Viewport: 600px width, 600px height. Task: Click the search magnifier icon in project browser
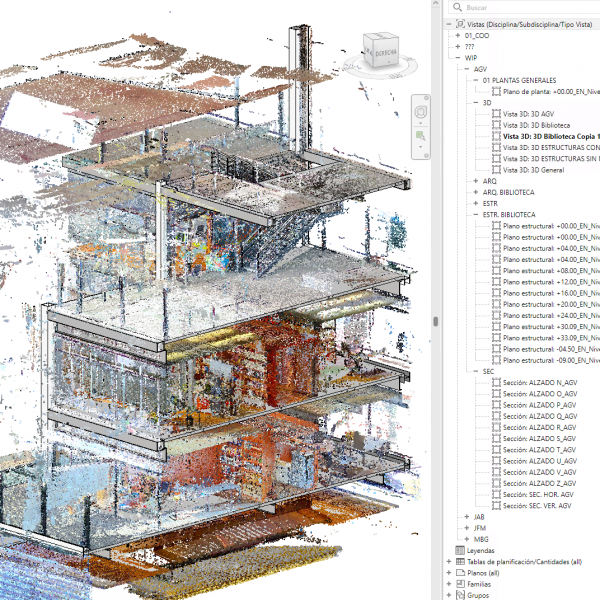click(x=457, y=7)
